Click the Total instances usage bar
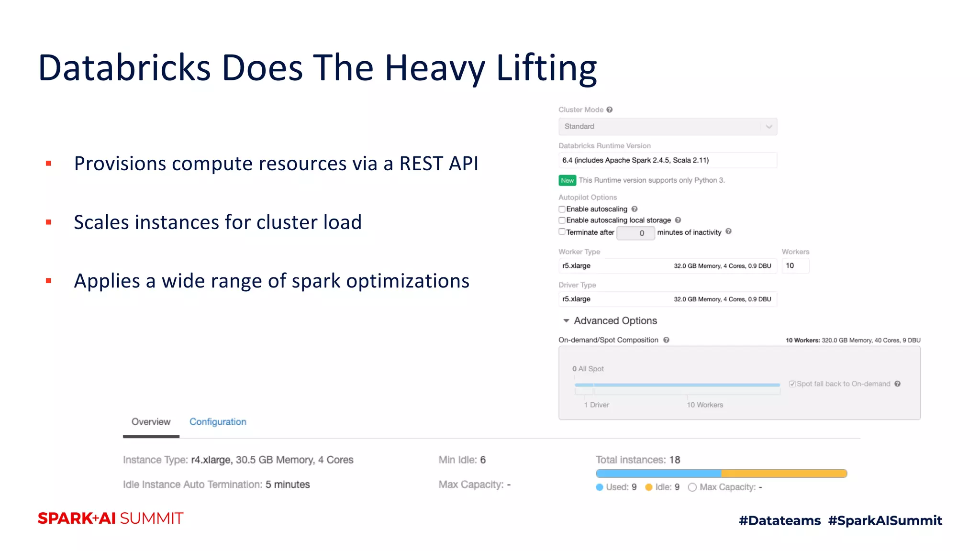Screen dimensions: 980x551 pyautogui.click(x=721, y=474)
